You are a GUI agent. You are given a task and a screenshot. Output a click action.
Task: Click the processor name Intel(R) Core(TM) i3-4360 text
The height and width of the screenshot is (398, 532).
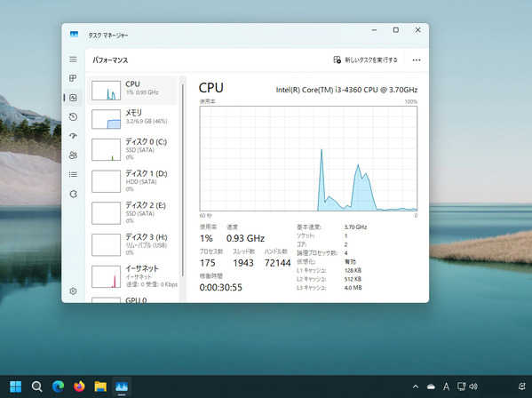click(346, 90)
